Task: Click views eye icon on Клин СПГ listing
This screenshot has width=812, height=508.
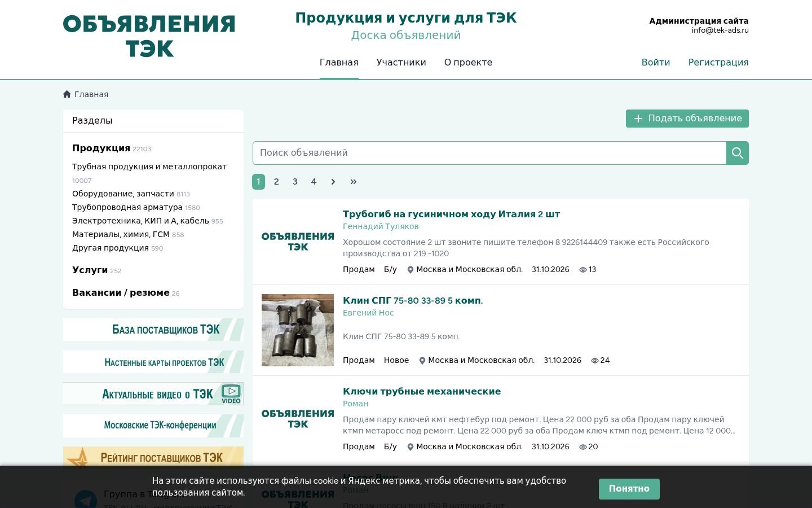Action: [x=595, y=361]
